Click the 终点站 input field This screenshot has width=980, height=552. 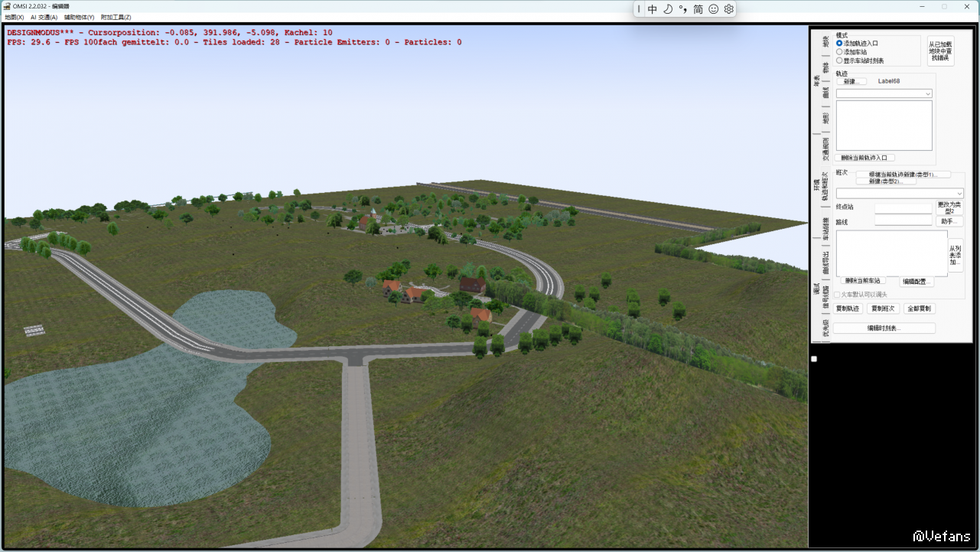903,207
